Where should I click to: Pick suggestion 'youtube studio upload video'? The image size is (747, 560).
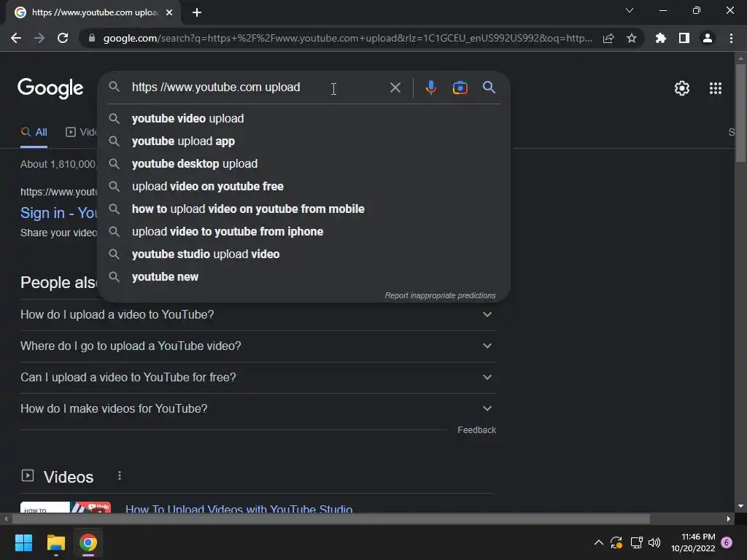303,254
